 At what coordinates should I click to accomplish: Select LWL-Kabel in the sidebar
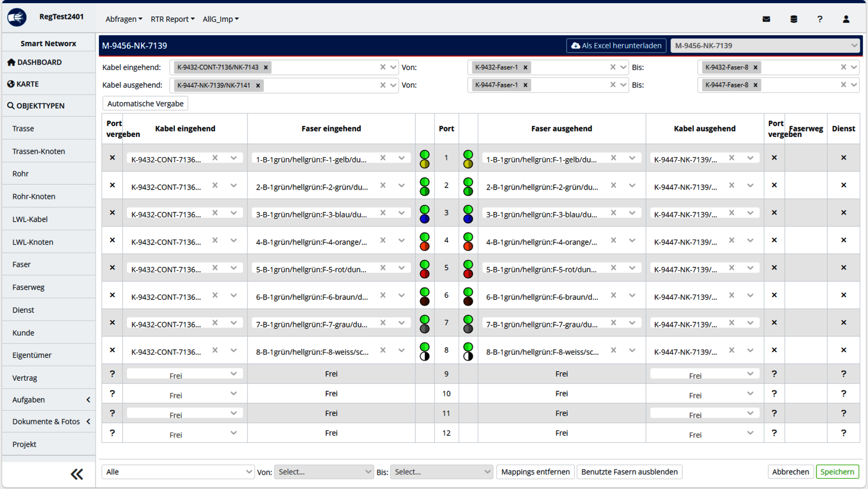pyautogui.click(x=30, y=220)
